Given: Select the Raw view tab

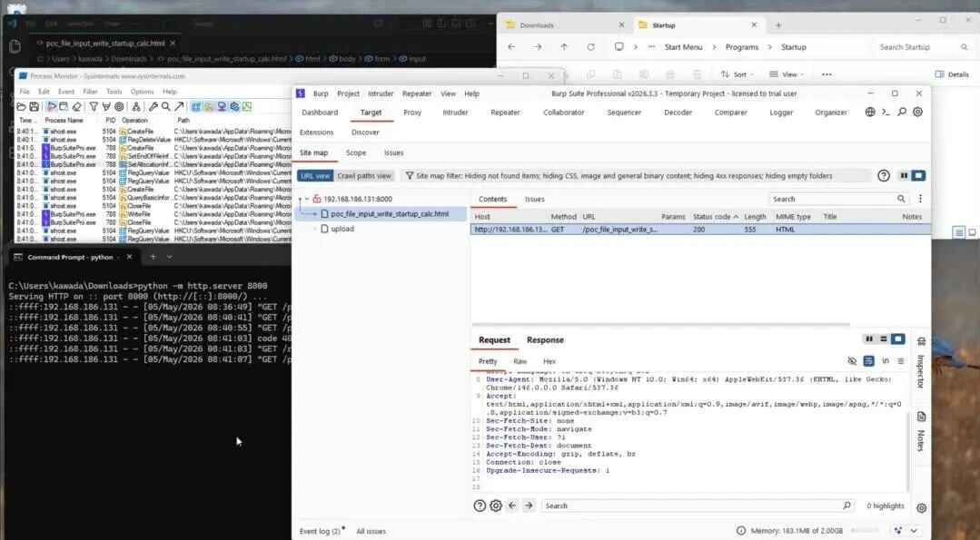Looking at the screenshot, I should tap(520, 361).
